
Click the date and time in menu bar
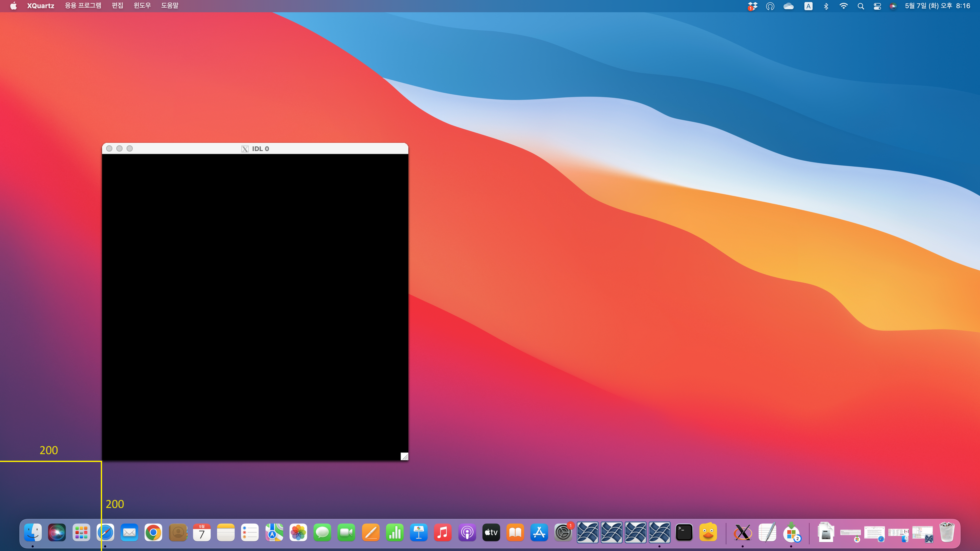[937, 6]
